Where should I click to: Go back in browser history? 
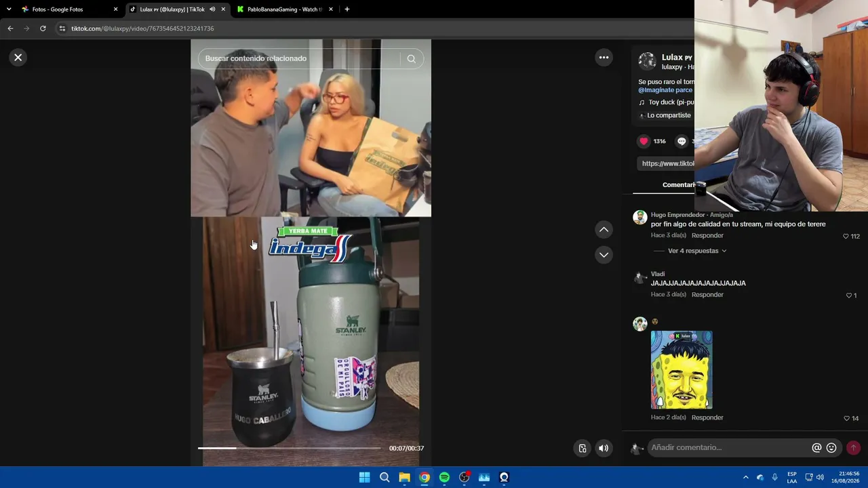pyautogui.click(x=10, y=28)
